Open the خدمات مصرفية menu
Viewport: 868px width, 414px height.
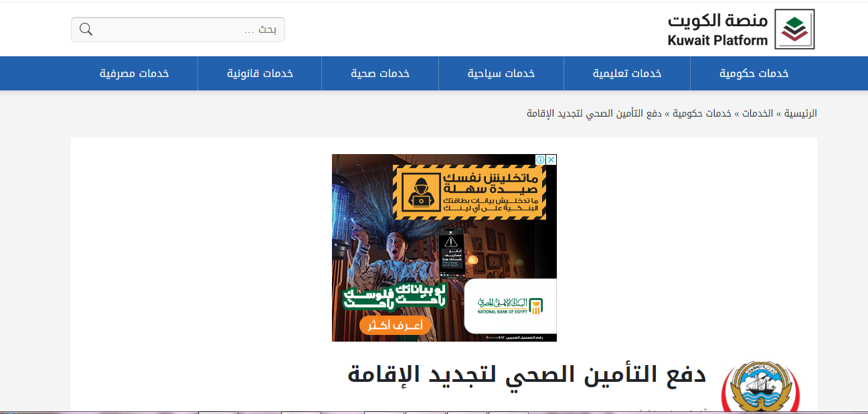tap(135, 73)
